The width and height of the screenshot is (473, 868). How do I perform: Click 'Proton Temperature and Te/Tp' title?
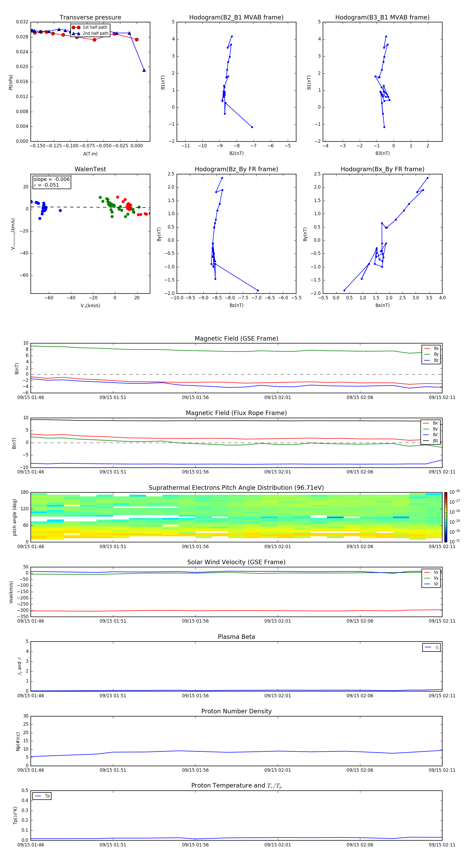[236, 786]
